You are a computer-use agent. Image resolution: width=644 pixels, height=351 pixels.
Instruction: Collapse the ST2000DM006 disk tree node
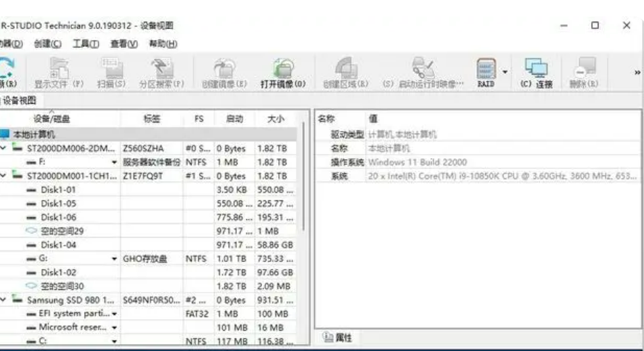click(4, 148)
